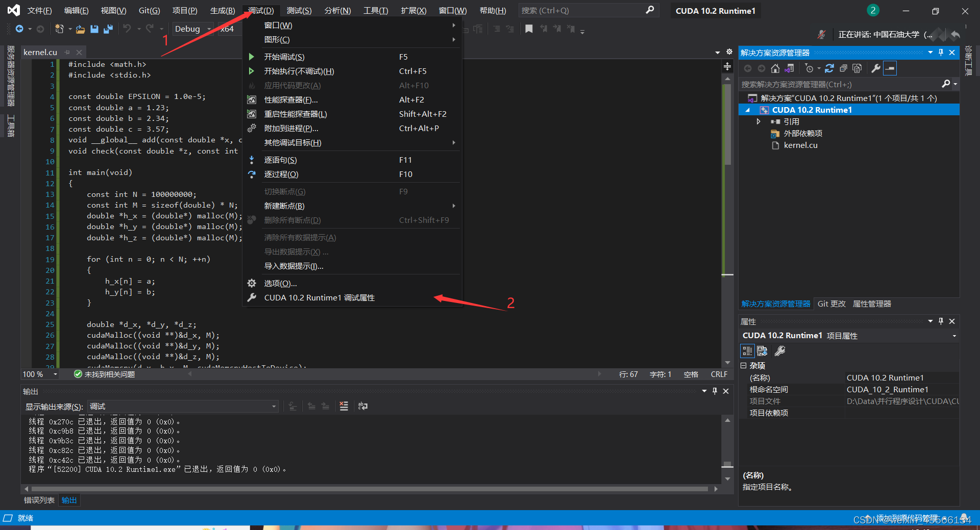Clear all output with the clear icon
This screenshot has width=980, height=530.
(344, 406)
